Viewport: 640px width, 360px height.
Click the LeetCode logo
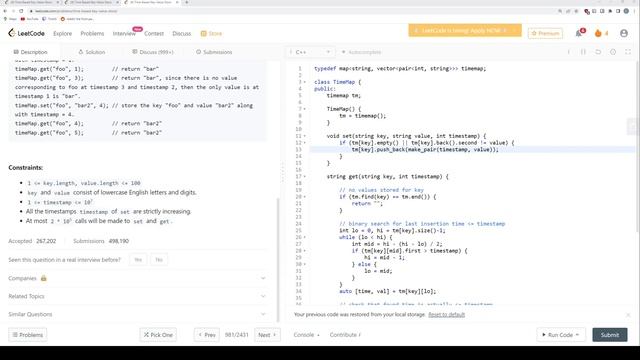[x=27, y=33]
